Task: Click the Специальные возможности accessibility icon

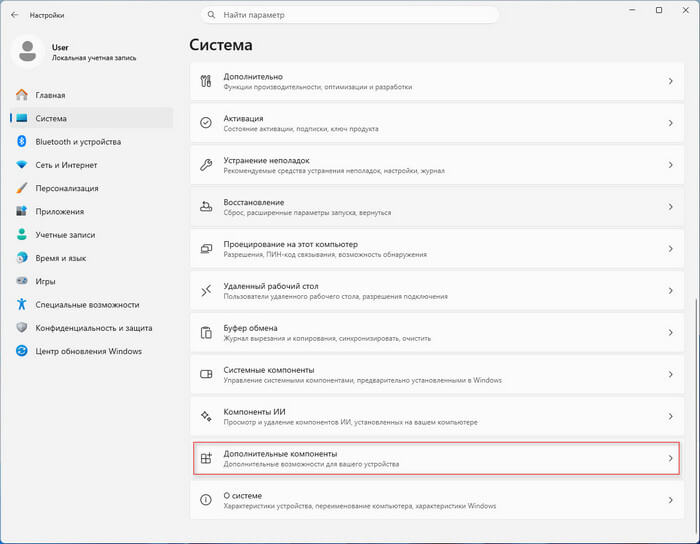Action: (x=21, y=304)
